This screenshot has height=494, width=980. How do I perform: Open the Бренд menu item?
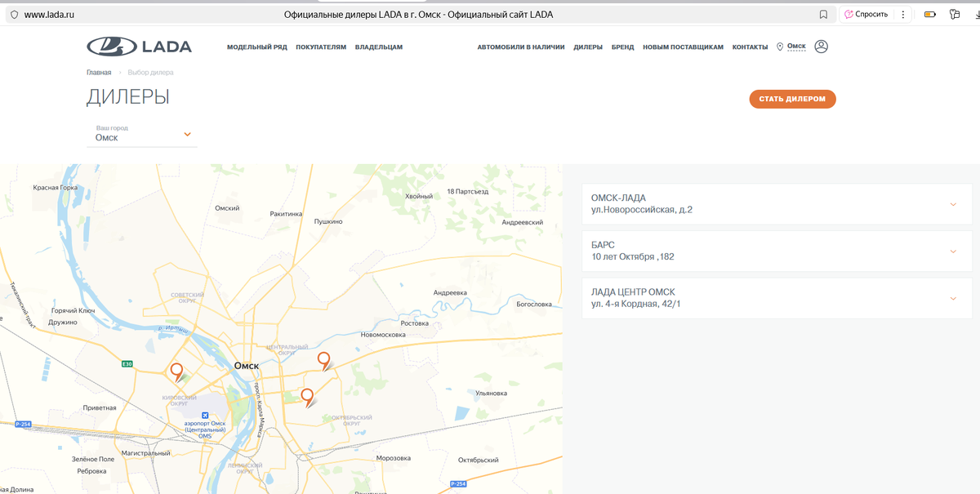coord(623,47)
